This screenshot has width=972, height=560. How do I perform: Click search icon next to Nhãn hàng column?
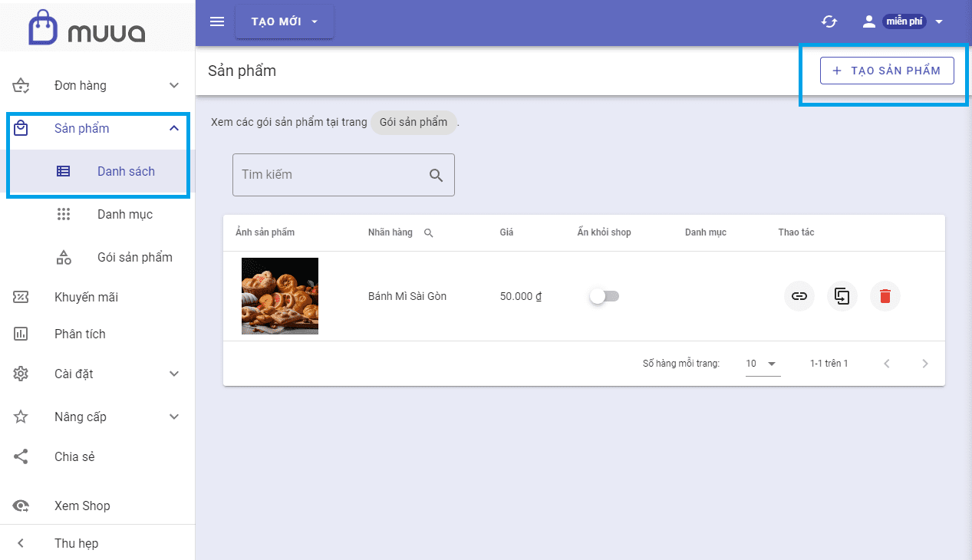(429, 232)
